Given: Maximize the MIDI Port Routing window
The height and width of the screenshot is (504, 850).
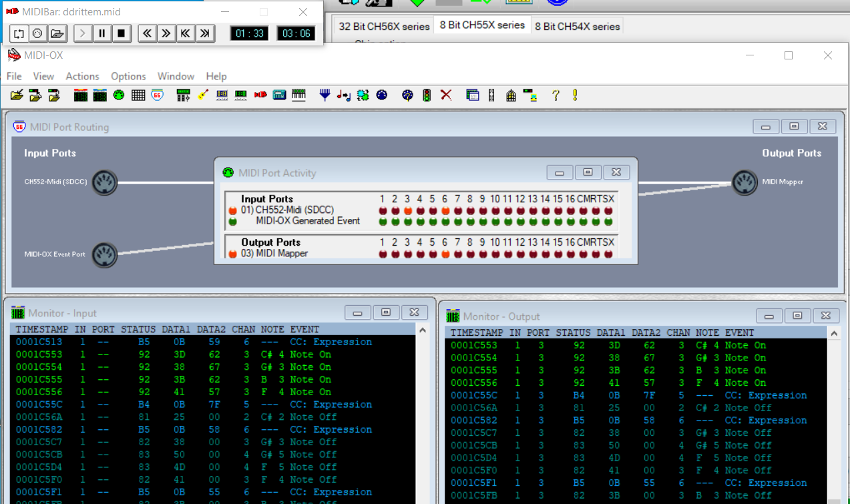Looking at the screenshot, I should 794,126.
